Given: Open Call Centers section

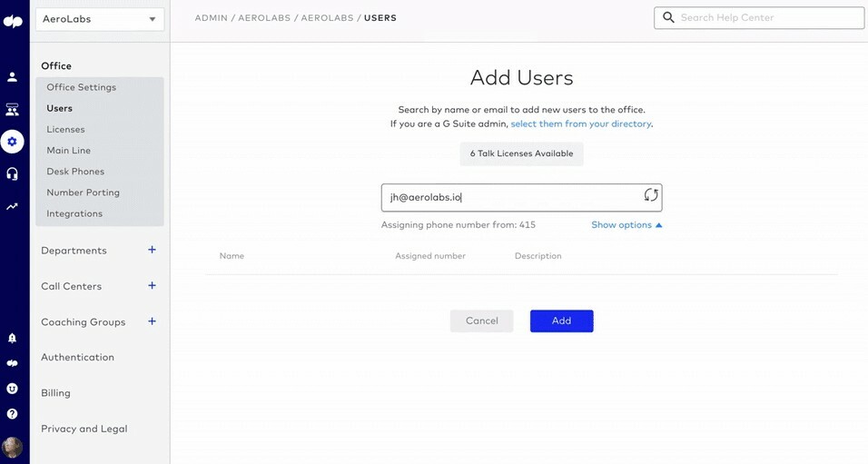Looking at the screenshot, I should (72, 286).
